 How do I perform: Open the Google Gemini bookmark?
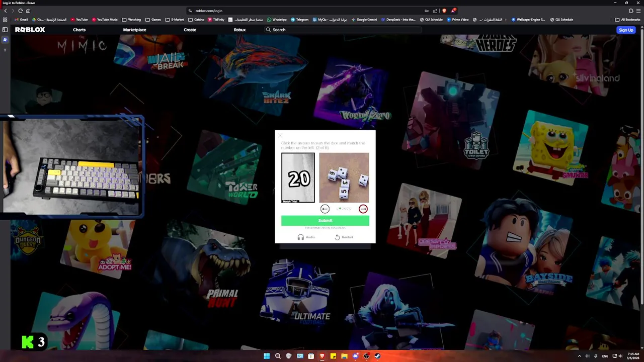coord(364,20)
